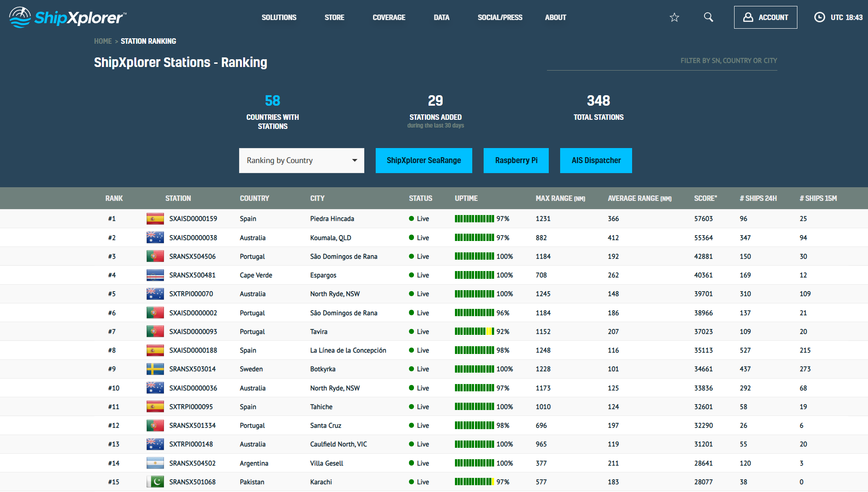Click the Spain flag for SXTRPI000095
This screenshot has width=868, height=492.
[x=155, y=407]
